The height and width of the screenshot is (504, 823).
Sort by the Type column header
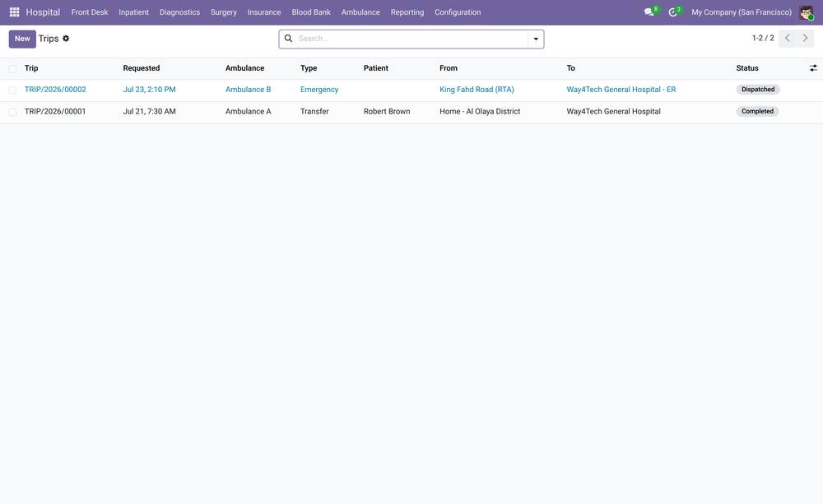coord(309,68)
